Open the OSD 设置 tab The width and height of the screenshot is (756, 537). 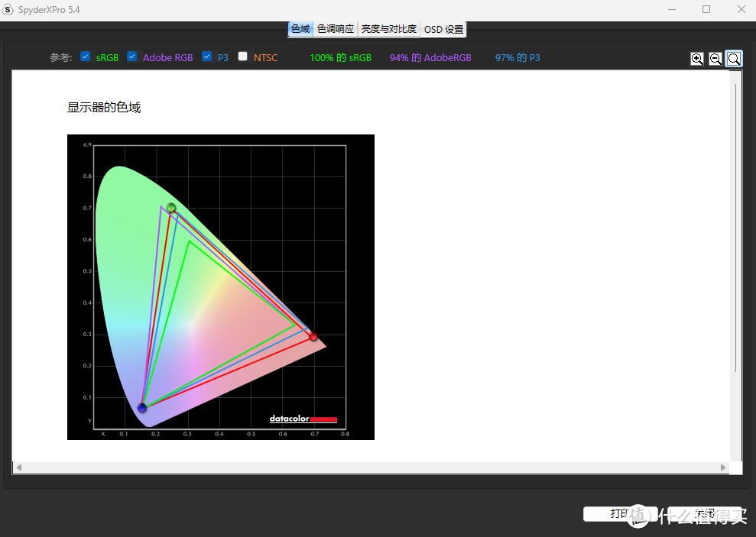click(443, 29)
